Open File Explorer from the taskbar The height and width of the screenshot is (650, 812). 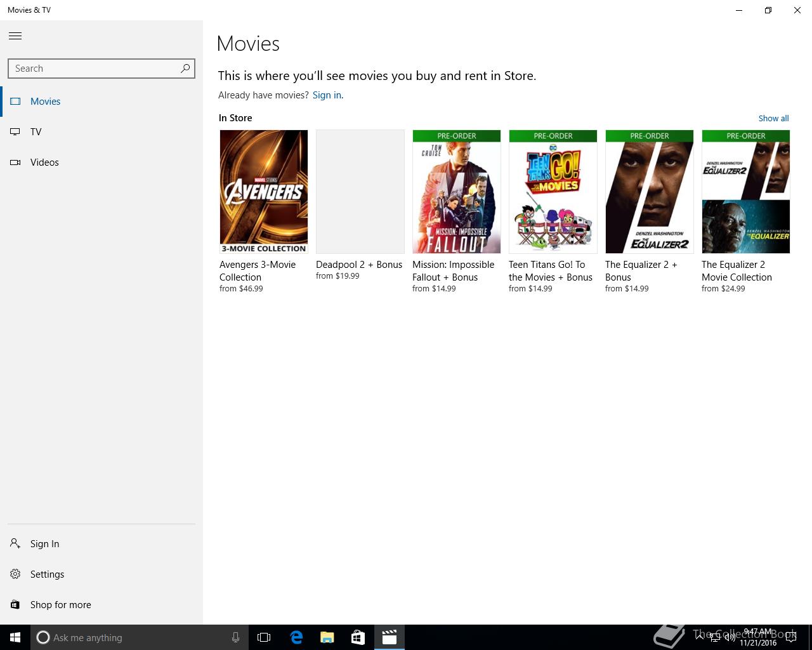tap(327, 637)
